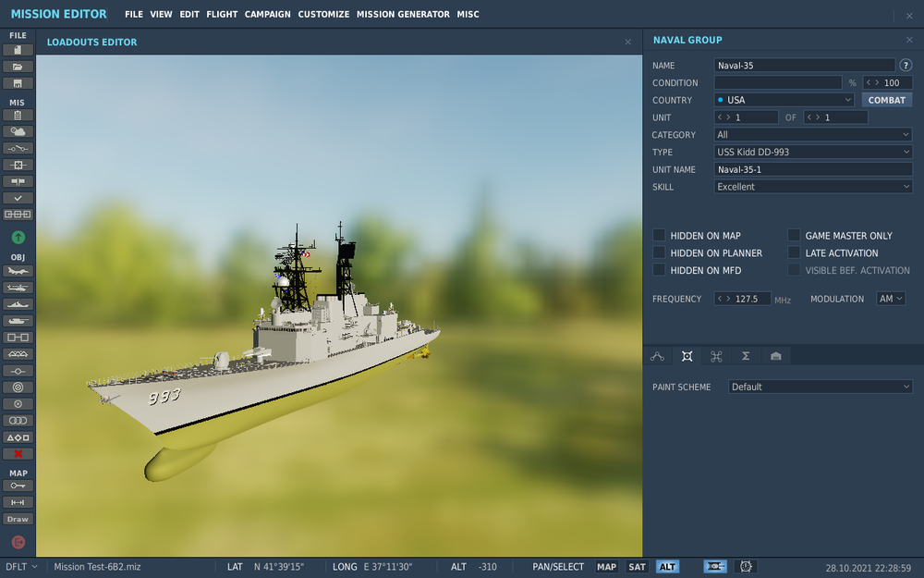Select the ship group placement tool
The image size is (924, 578).
click(18, 304)
